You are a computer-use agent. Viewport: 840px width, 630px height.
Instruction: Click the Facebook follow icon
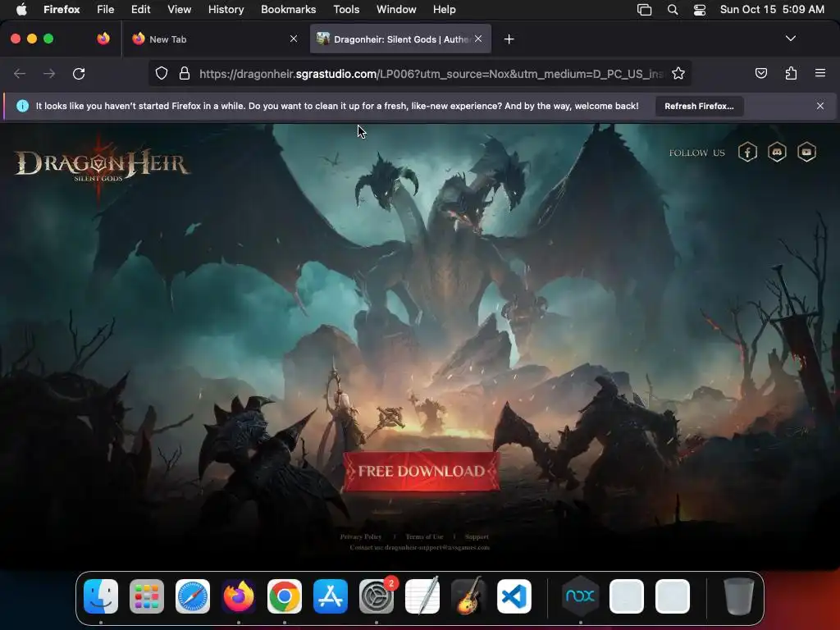click(747, 152)
